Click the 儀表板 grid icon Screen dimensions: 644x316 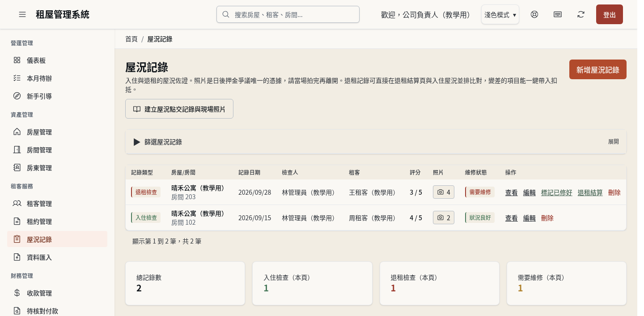pyautogui.click(x=17, y=60)
